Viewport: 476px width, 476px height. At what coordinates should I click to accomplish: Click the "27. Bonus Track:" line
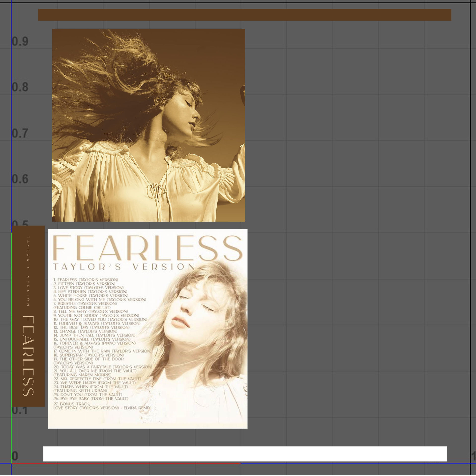pyautogui.click(x=72, y=404)
